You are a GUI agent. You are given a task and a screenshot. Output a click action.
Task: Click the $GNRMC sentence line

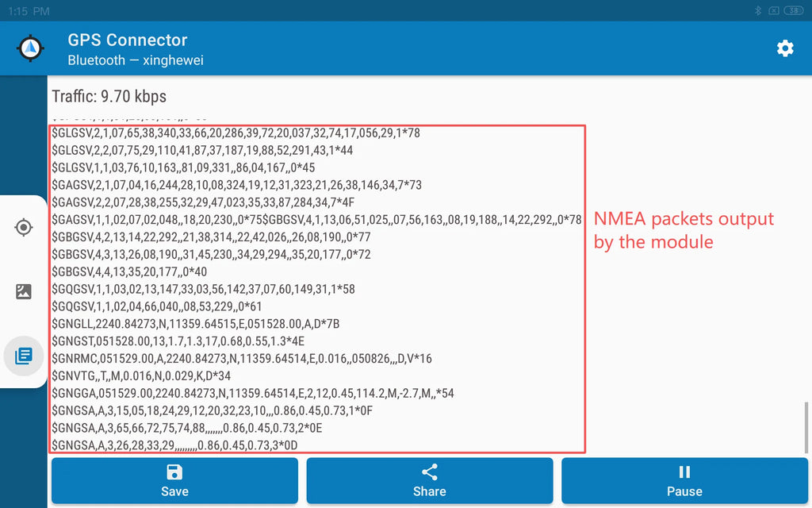(242, 359)
